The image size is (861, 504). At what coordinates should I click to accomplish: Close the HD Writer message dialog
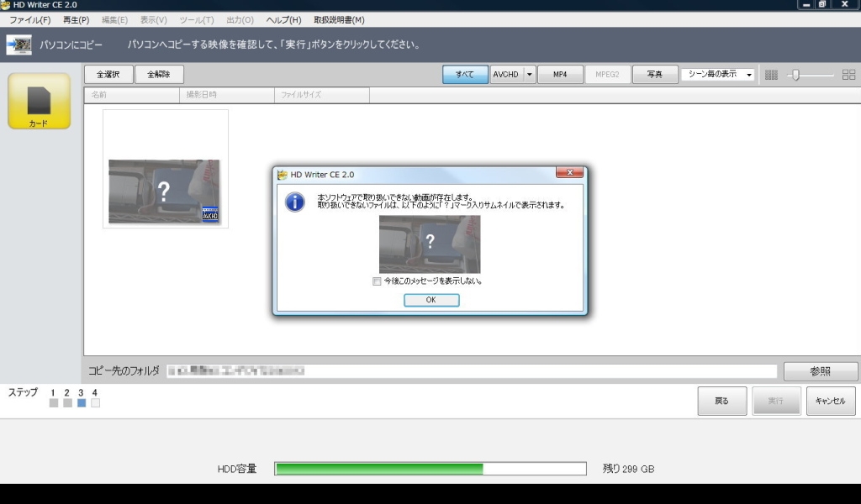coord(569,172)
